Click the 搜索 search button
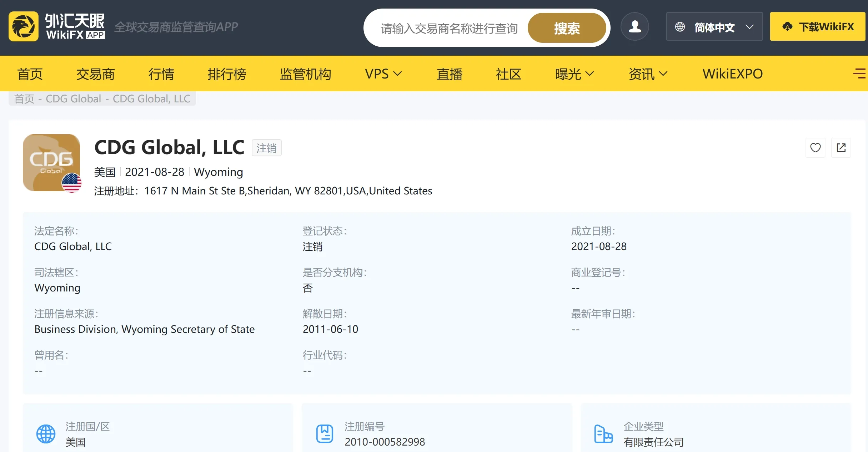 pos(567,28)
